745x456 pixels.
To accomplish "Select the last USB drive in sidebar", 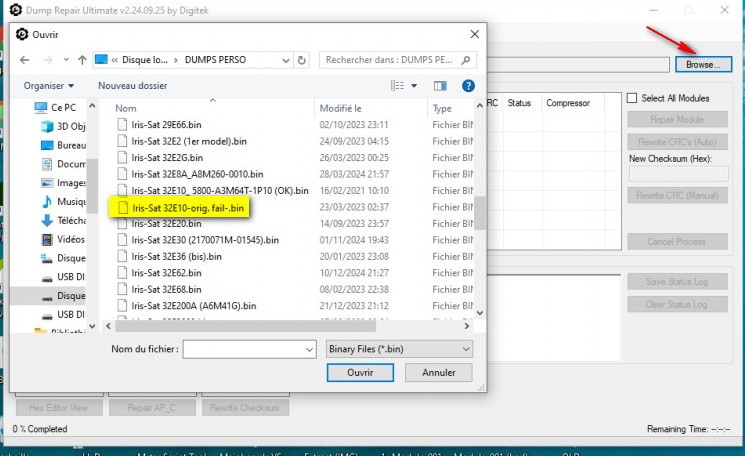I will (64, 314).
